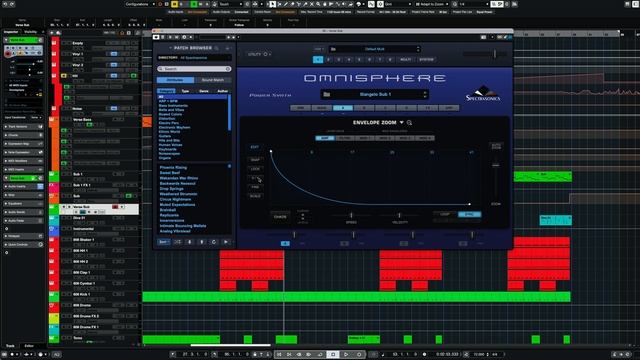
Task: Select the Genre attribute column tab
Action: (204, 91)
